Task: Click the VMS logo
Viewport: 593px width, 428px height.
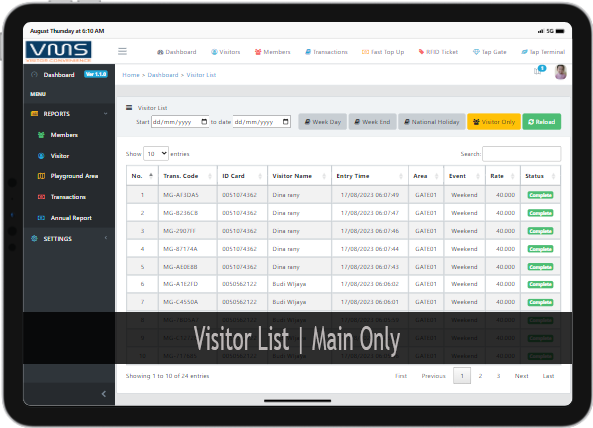Action: (59, 51)
